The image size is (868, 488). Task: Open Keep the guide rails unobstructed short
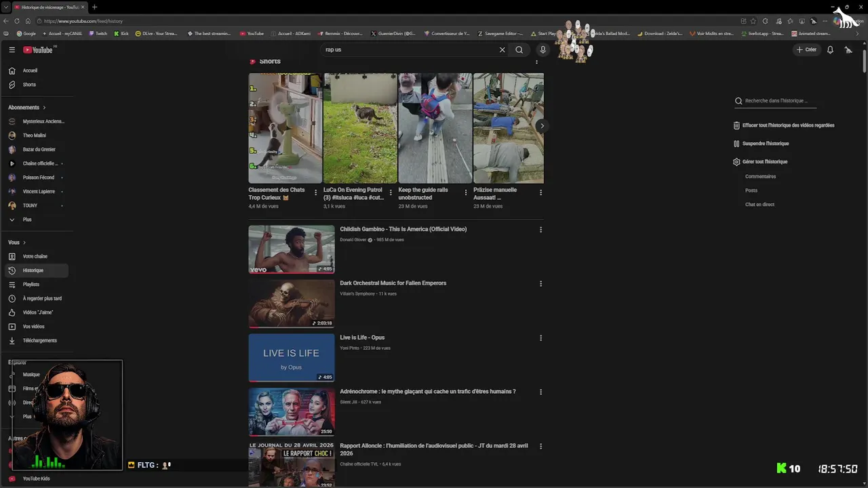pos(435,128)
